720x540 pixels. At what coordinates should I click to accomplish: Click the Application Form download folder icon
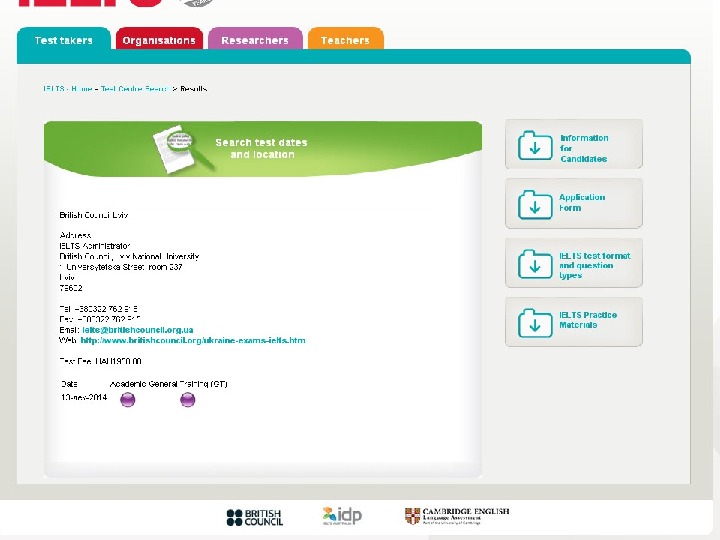535,204
